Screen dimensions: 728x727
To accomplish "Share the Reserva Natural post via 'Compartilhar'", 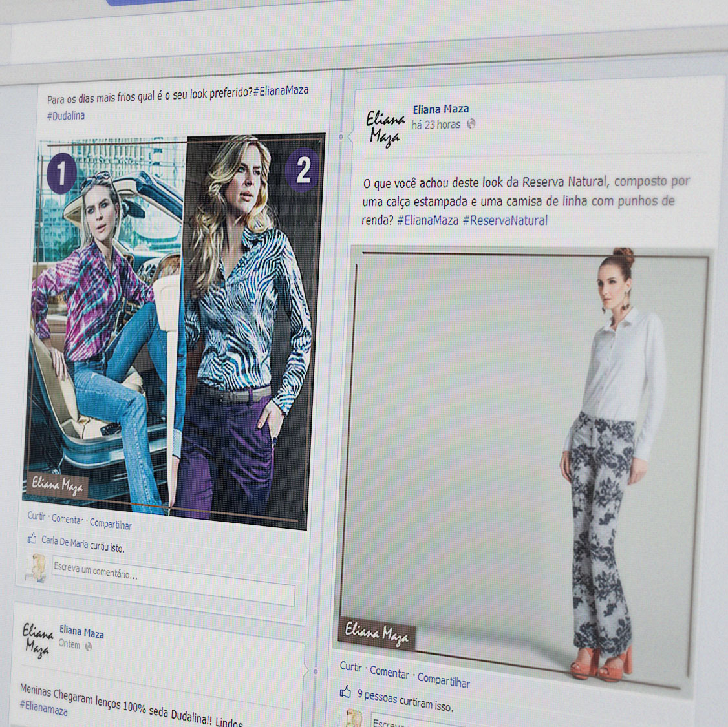I will [x=443, y=680].
